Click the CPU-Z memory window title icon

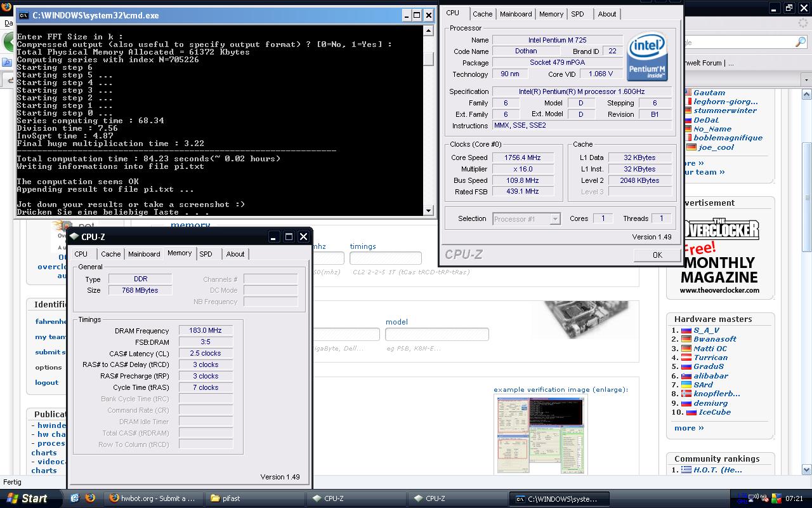74,237
